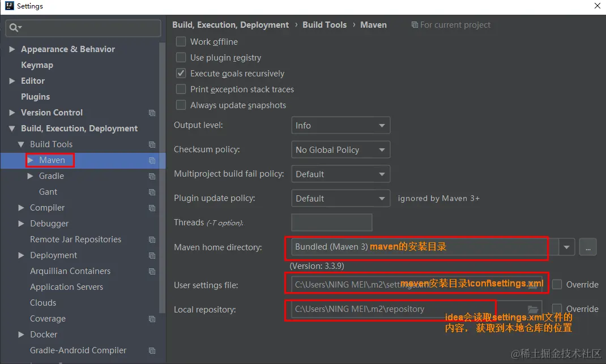Toggle Use plugin registry checkbox
The image size is (606, 364).
pyautogui.click(x=181, y=57)
